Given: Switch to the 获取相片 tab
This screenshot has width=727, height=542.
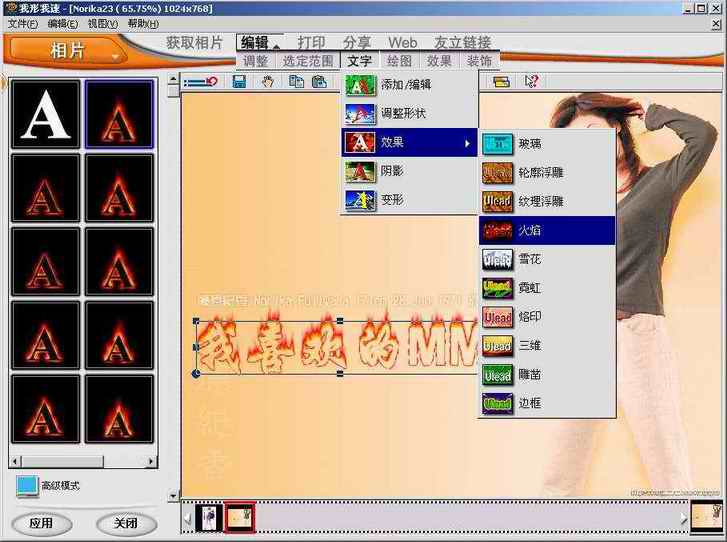Looking at the screenshot, I should click(195, 43).
